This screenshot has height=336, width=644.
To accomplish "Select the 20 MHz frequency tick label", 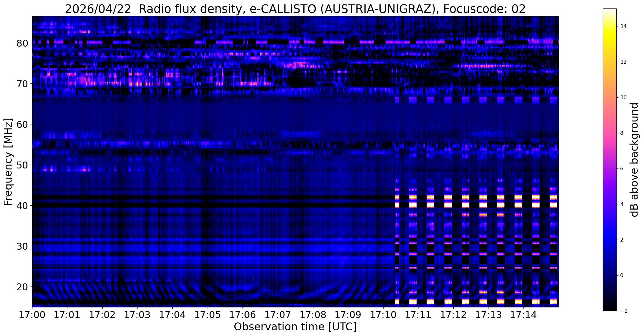I will click(x=22, y=287).
